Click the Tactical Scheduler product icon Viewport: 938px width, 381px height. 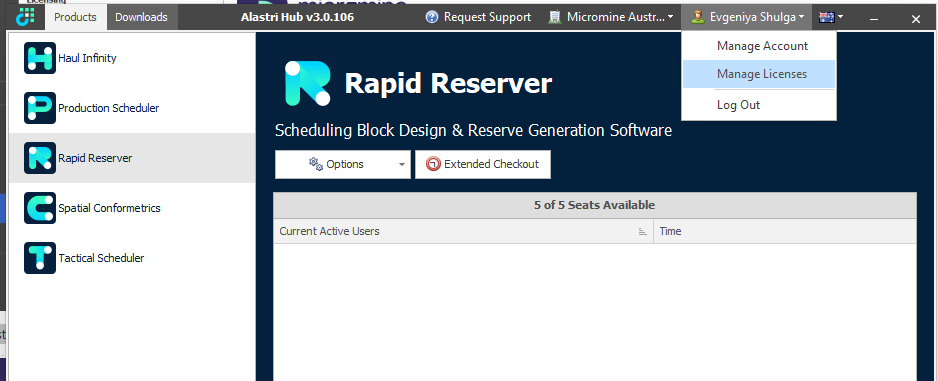(40, 258)
